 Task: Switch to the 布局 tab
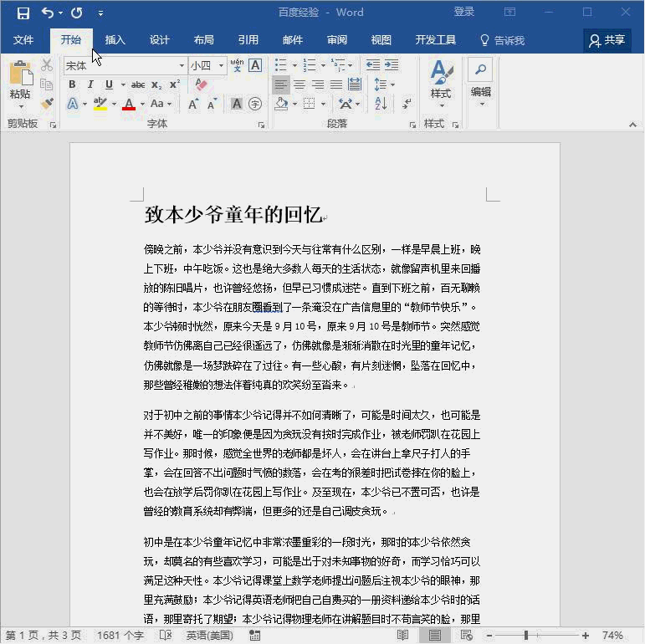click(x=203, y=40)
